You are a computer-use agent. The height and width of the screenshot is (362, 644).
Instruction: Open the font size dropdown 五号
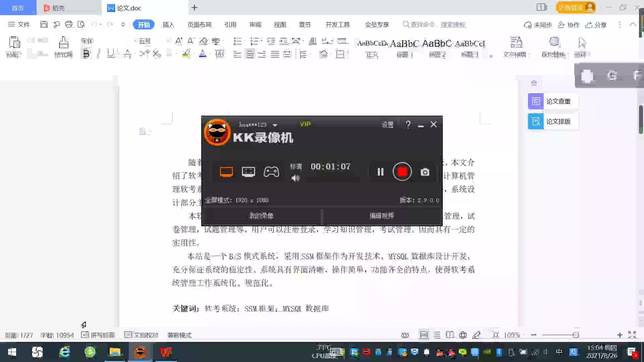coord(145,41)
